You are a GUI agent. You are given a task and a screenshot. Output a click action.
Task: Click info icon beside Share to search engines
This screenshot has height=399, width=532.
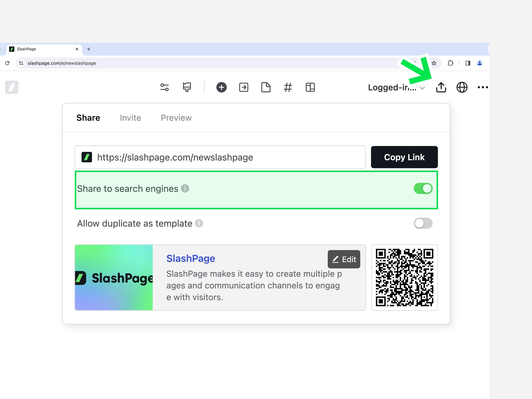(x=185, y=189)
